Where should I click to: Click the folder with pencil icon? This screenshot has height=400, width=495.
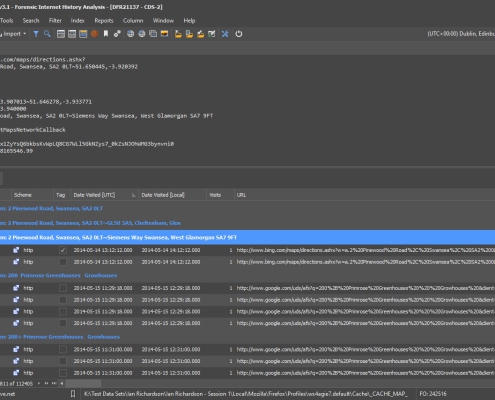coord(200,34)
